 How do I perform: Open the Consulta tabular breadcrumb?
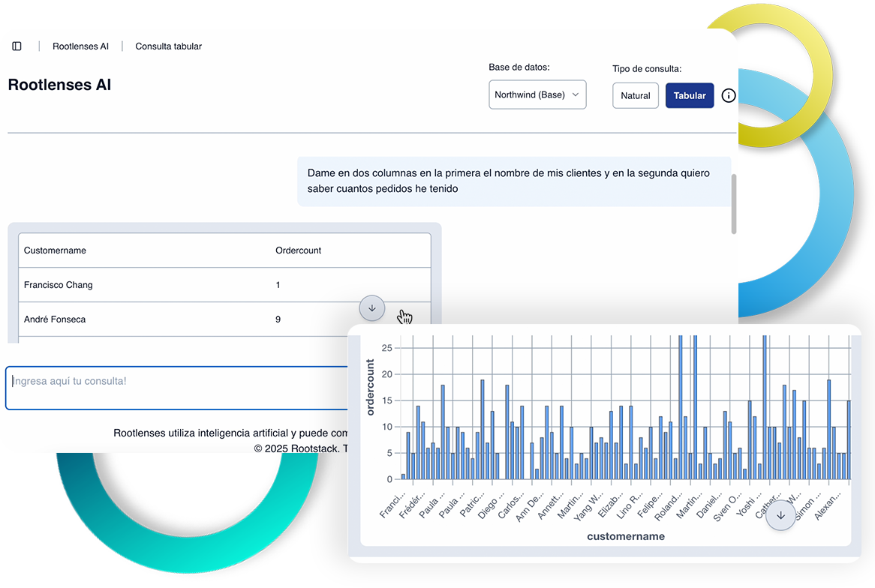point(169,46)
